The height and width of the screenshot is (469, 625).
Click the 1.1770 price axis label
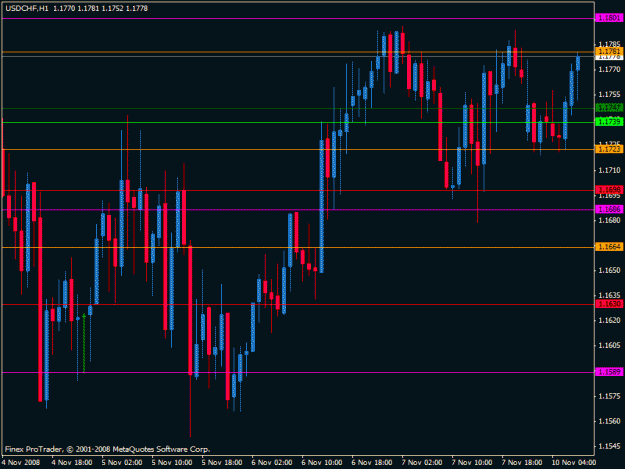(x=609, y=69)
